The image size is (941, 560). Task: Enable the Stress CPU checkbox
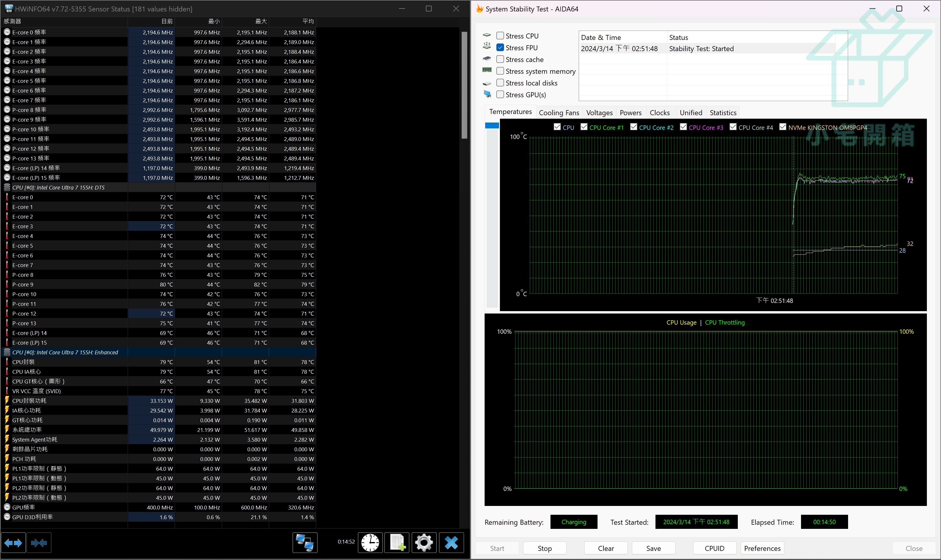pos(500,36)
